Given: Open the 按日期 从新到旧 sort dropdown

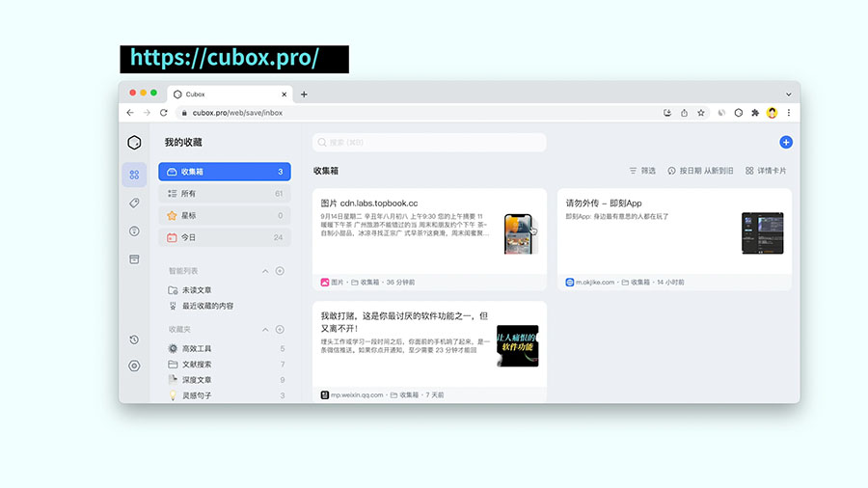Looking at the screenshot, I should (x=700, y=171).
